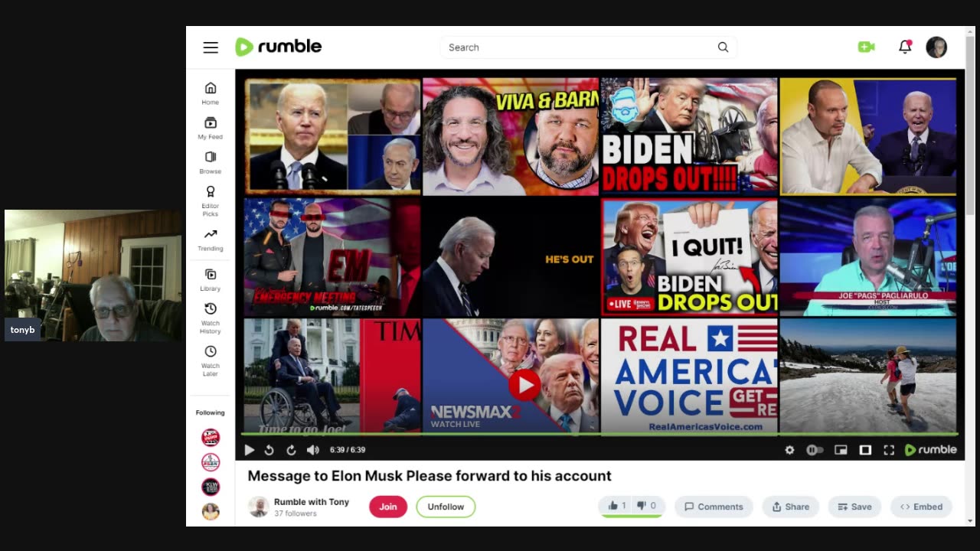Click the magnifier search icon

(723, 47)
